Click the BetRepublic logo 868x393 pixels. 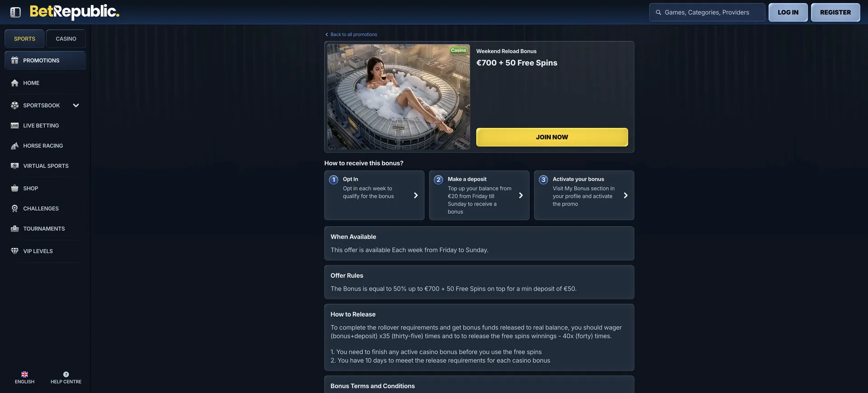click(x=75, y=12)
